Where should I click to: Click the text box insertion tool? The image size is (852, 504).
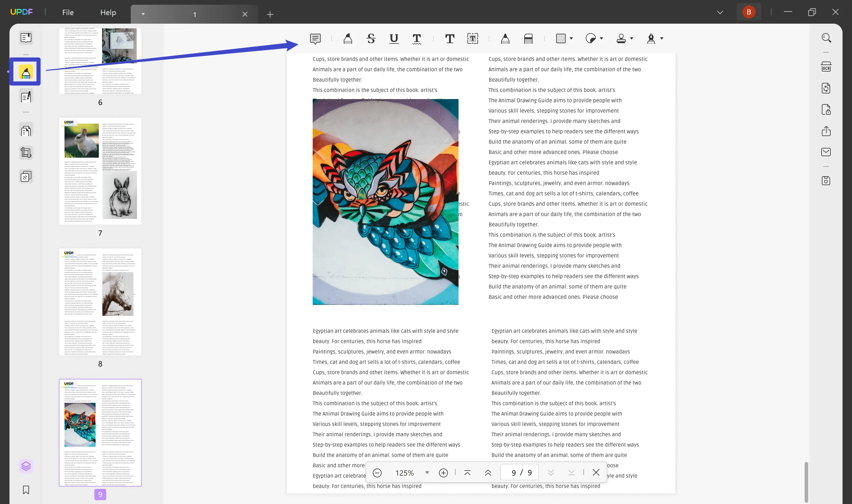point(473,38)
